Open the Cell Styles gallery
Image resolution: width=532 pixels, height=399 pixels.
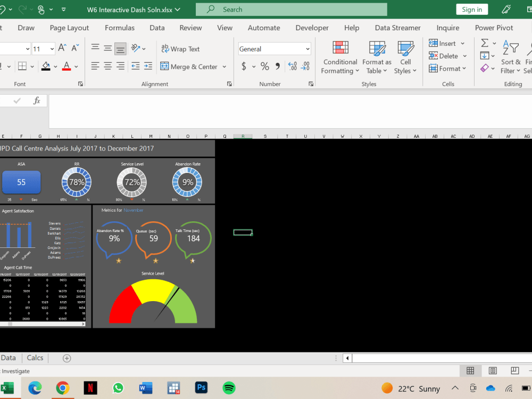point(405,56)
